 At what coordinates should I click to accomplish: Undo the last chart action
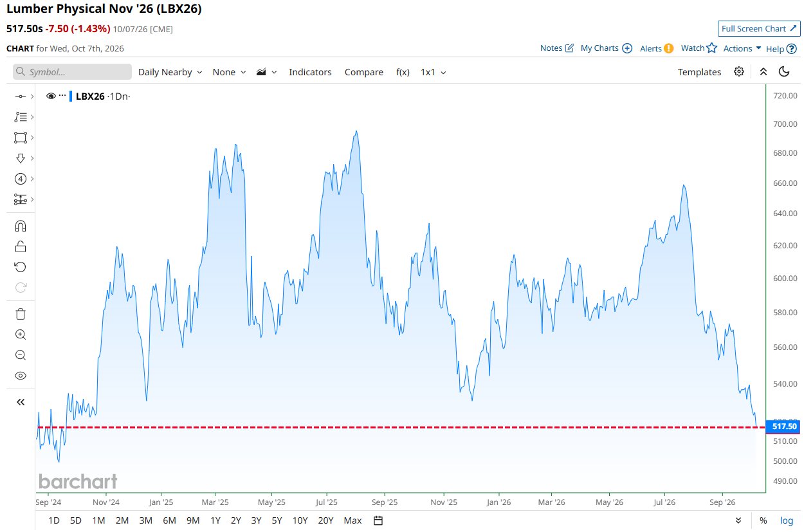pos(20,267)
